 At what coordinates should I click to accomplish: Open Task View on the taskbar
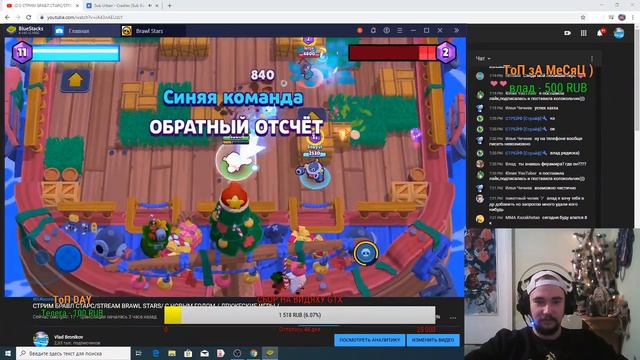(139, 353)
